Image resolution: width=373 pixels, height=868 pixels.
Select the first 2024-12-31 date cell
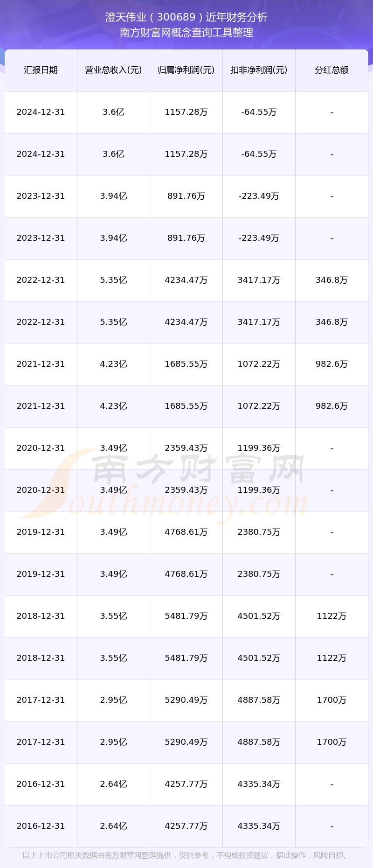coord(41,112)
